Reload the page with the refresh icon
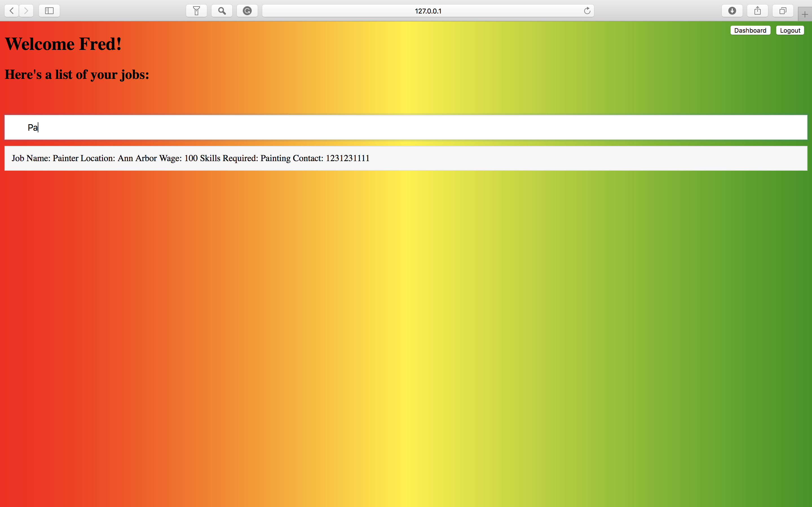 pyautogui.click(x=587, y=11)
